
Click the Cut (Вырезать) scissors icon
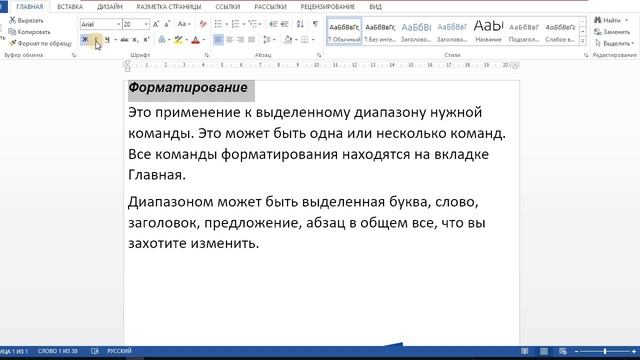pos(13,20)
